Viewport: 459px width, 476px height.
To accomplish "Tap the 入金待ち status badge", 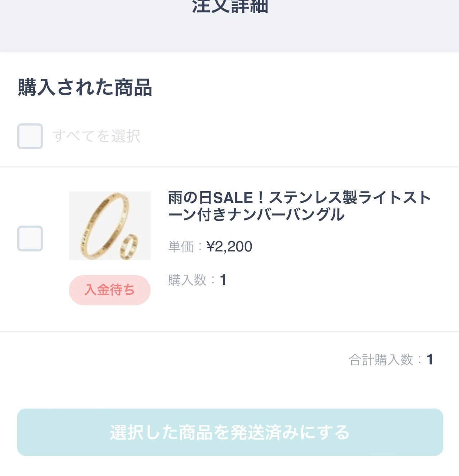I will pos(109,290).
